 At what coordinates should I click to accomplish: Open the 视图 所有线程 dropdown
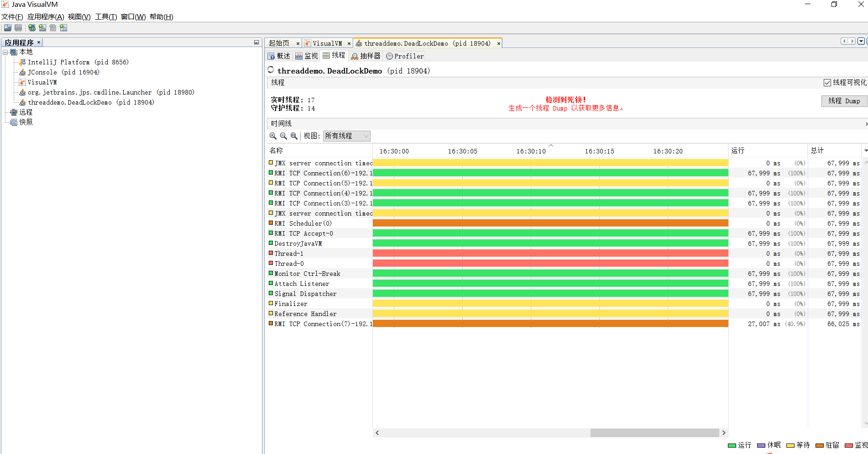point(347,136)
